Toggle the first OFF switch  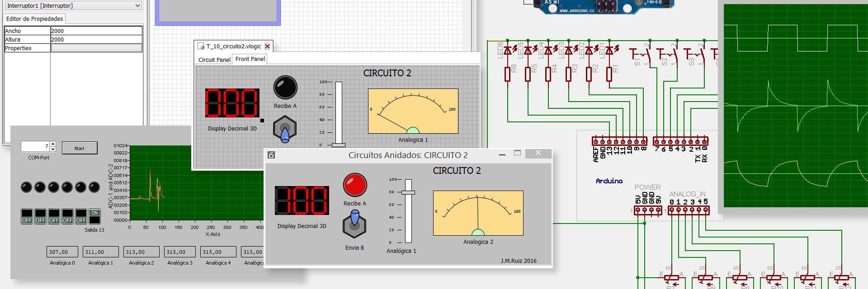click(27, 216)
